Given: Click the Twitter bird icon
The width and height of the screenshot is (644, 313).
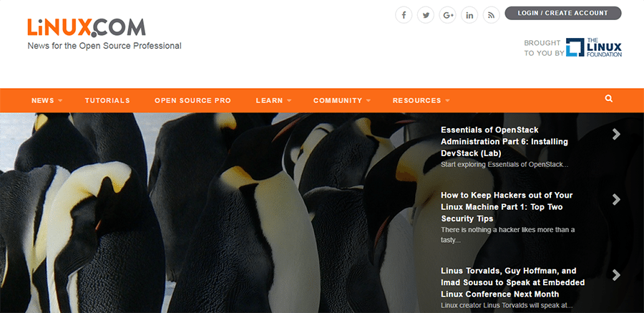Looking at the screenshot, I should 426,14.
